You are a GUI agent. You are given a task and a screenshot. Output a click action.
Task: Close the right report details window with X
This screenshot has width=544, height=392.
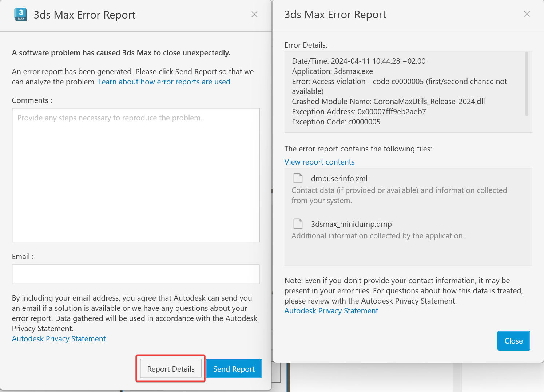tap(527, 14)
